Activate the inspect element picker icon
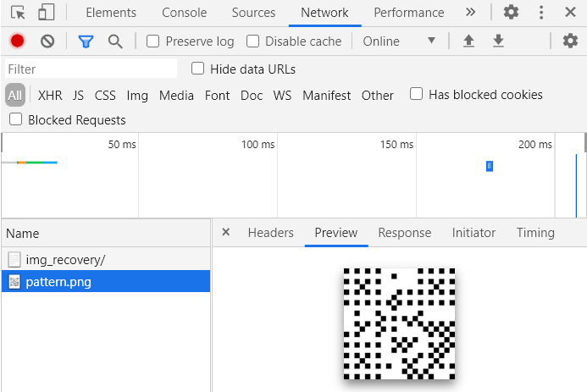This screenshot has height=392, width=587. [x=18, y=13]
